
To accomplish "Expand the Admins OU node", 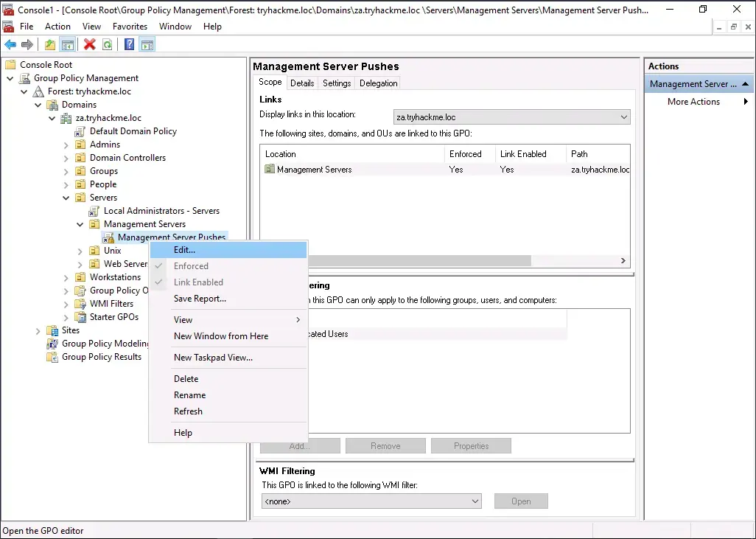I will (66, 145).
